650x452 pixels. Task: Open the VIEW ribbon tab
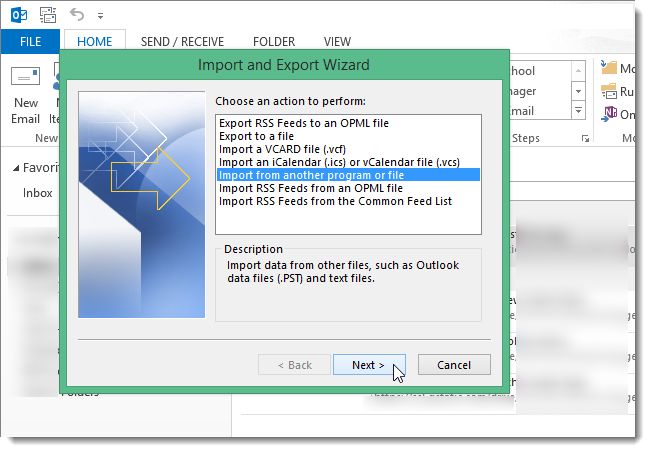point(337,41)
